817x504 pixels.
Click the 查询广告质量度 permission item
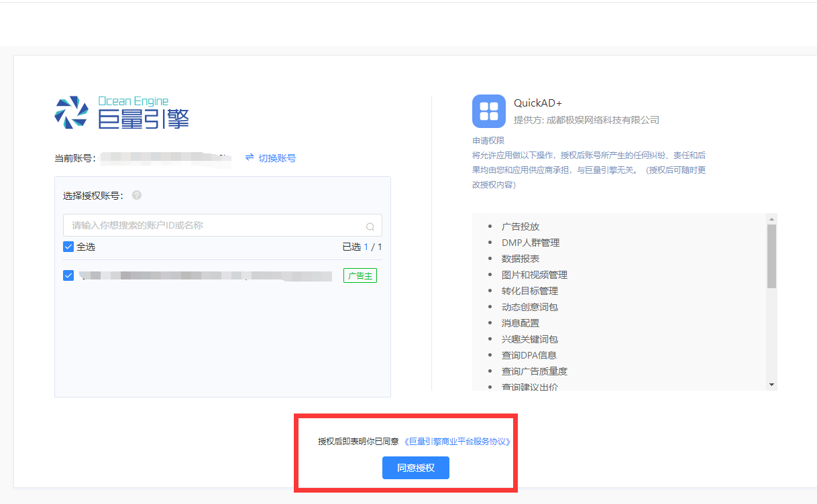(x=535, y=371)
